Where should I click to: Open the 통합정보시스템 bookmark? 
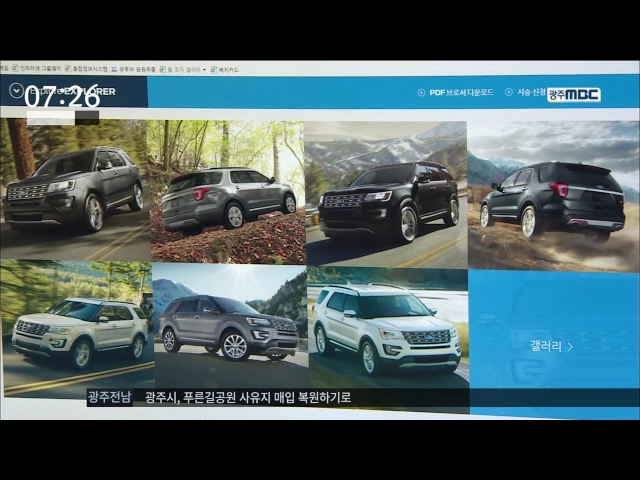86,69
